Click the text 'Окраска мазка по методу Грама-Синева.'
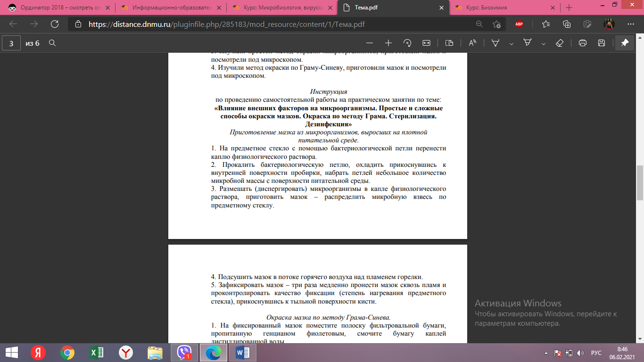 coord(329,317)
